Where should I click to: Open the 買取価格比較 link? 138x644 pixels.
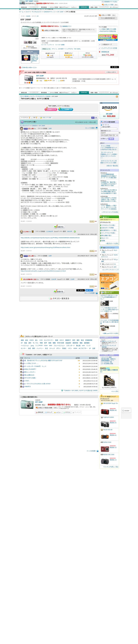tap(105, 52)
